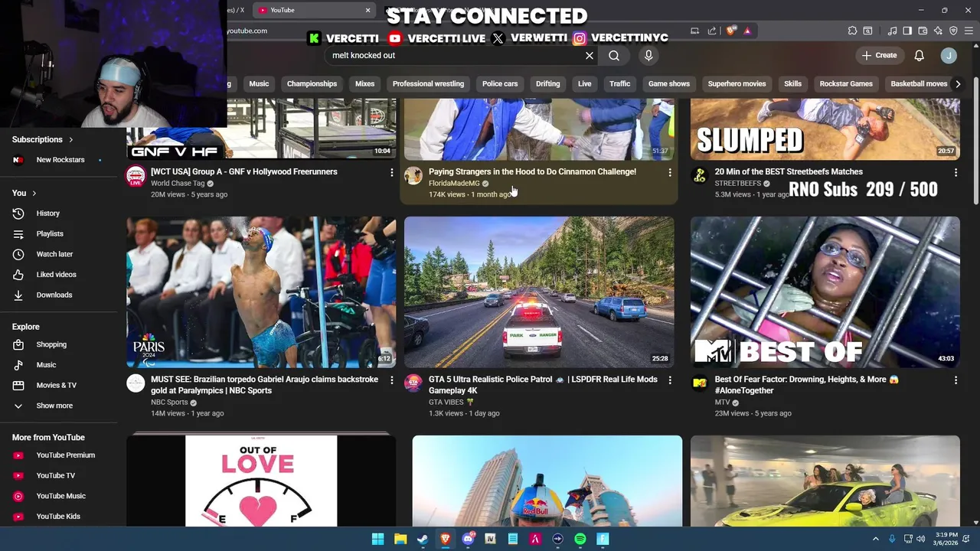The image size is (980, 551).
Task: Open YouTube Kids in sidebar
Action: point(59,517)
